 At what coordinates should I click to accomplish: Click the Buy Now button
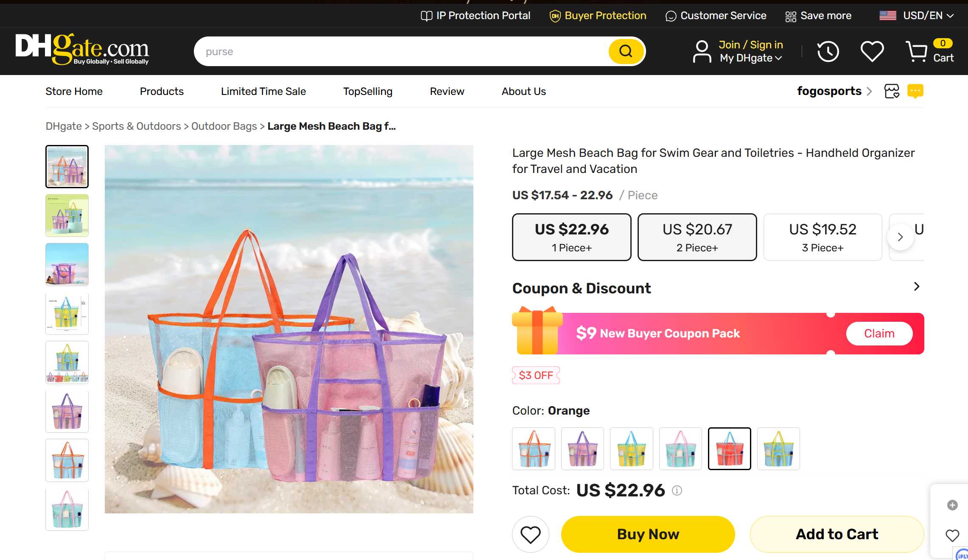(x=648, y=534)
